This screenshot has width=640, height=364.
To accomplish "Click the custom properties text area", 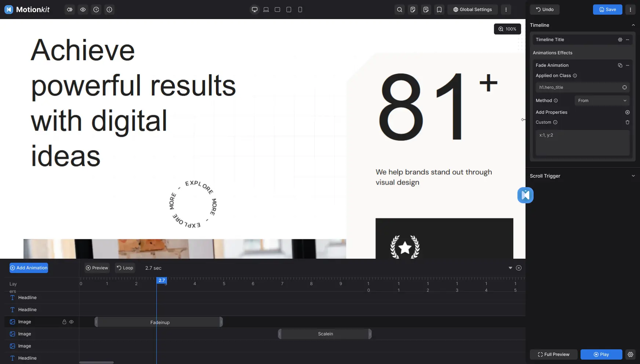I will (x=583, y=143).
